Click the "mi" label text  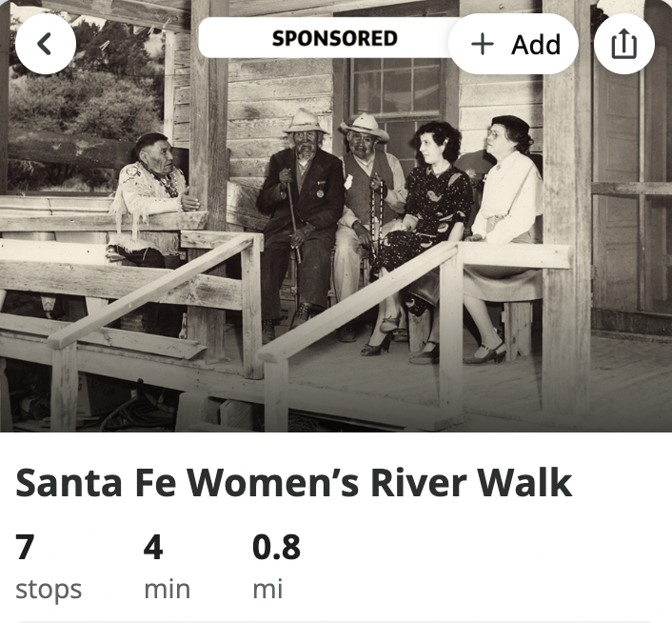coord(267,589)
